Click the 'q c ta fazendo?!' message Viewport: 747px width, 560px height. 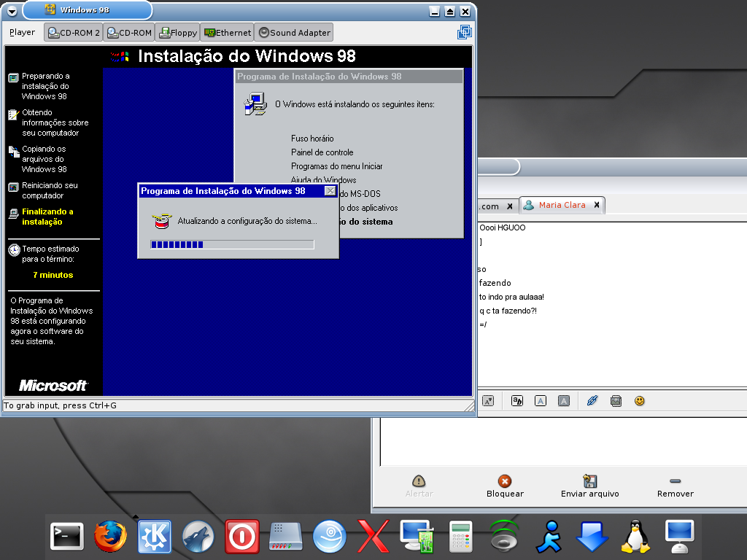click(508, 311)
